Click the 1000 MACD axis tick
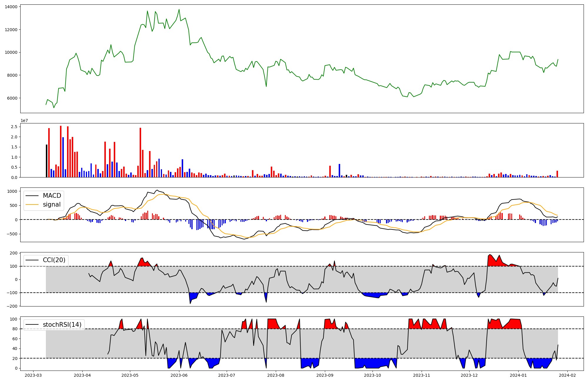 tap(12, 191)
